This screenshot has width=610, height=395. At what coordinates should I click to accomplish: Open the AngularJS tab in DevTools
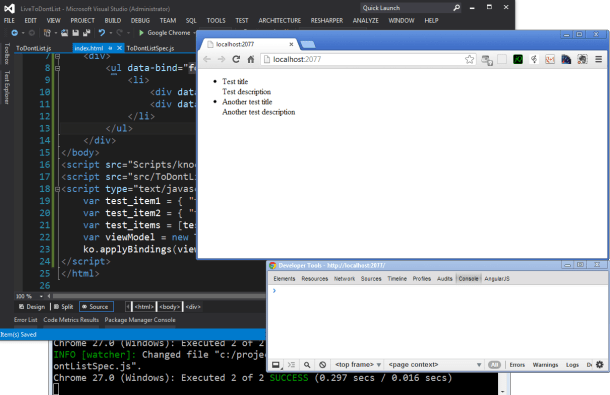click(x=497, y=279)
